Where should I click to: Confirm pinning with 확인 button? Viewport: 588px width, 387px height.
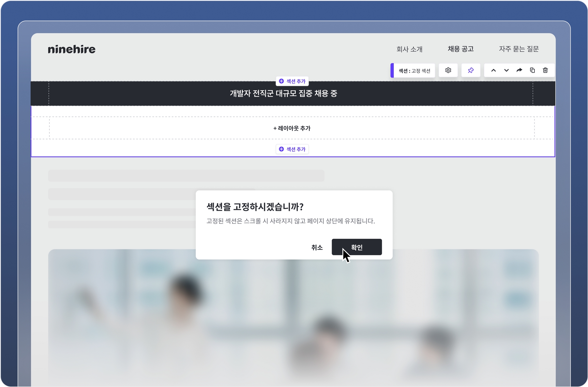click(357, 247)
